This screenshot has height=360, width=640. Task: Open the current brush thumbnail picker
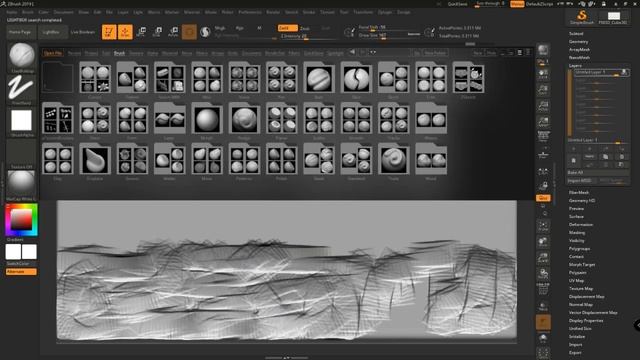click(x=21, y=56)
